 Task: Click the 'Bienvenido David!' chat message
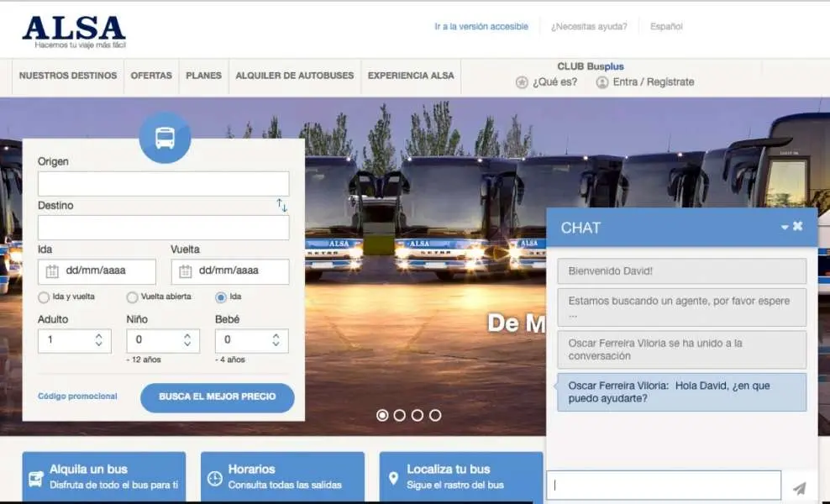coord(682,271)
